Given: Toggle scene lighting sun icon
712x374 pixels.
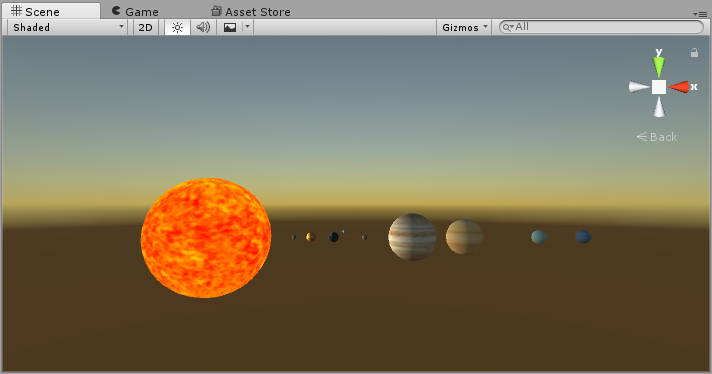Looking at the screenshot, I should point(177,27).
